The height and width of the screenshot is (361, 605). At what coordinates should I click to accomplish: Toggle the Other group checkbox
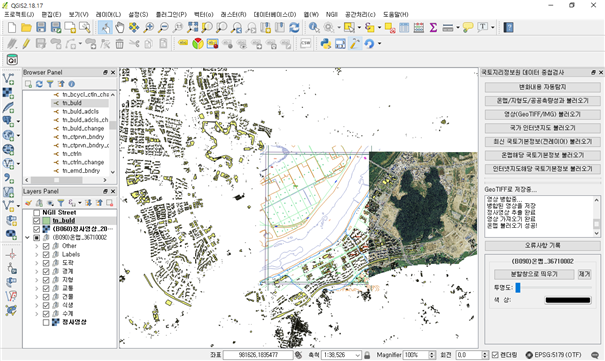(46, 246)
